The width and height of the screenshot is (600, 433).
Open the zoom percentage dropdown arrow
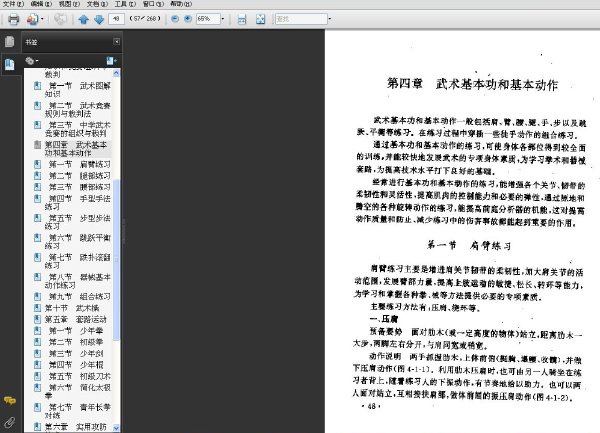click(x=222, y=18)
